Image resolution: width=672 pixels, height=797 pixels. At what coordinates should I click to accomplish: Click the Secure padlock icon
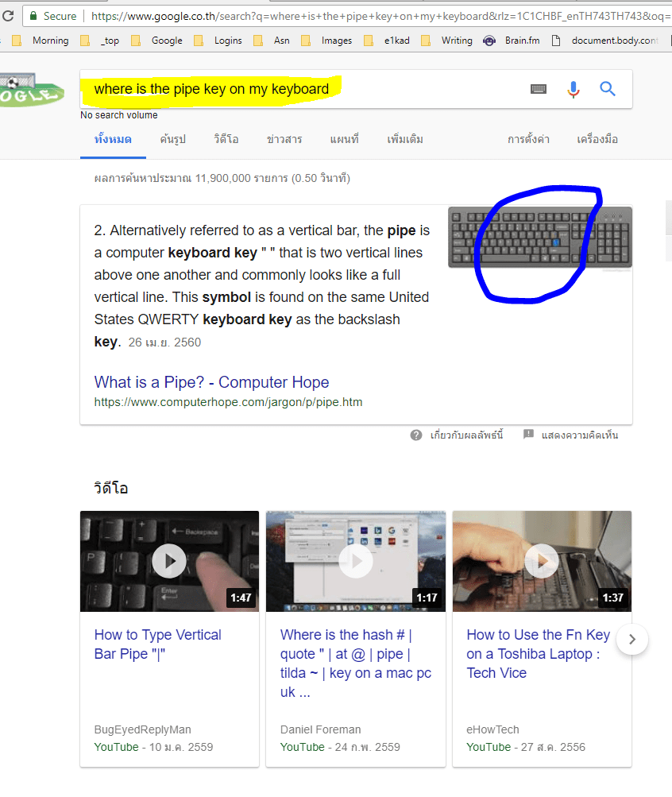coord(33,16)
